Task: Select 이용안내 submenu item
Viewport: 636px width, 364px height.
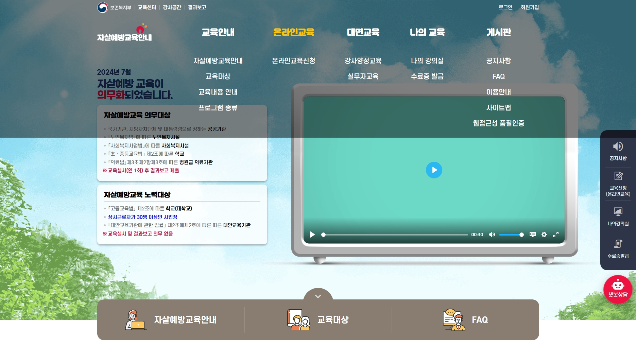Action: [x=499, y=92]
